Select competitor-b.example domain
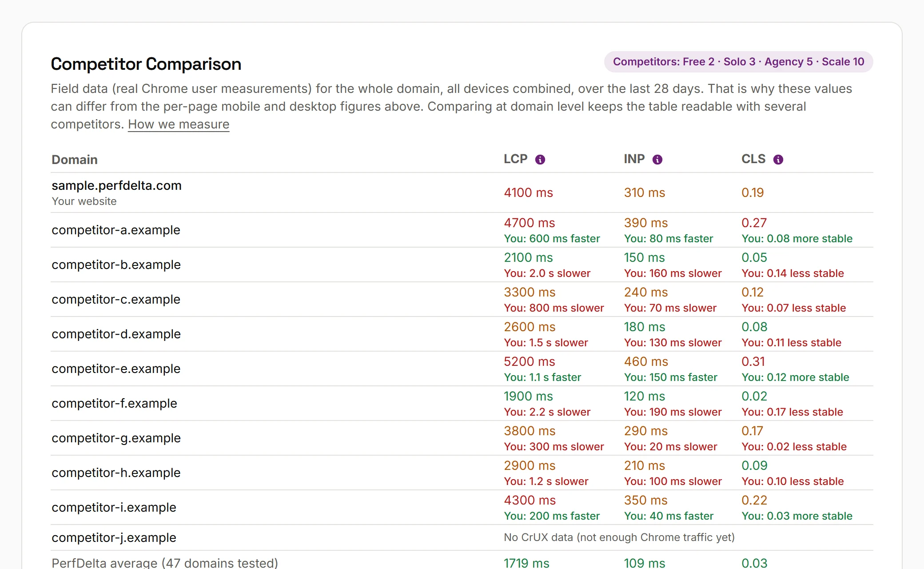Screen dimensions: 924x569 (116, 264)
